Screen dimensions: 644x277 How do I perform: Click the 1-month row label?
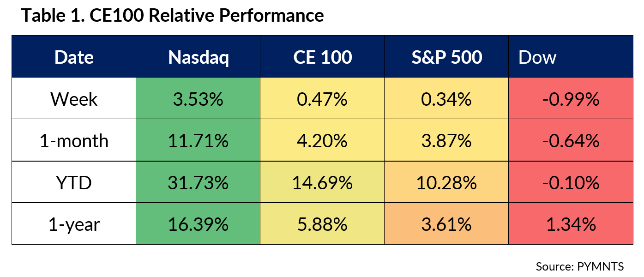74,140
